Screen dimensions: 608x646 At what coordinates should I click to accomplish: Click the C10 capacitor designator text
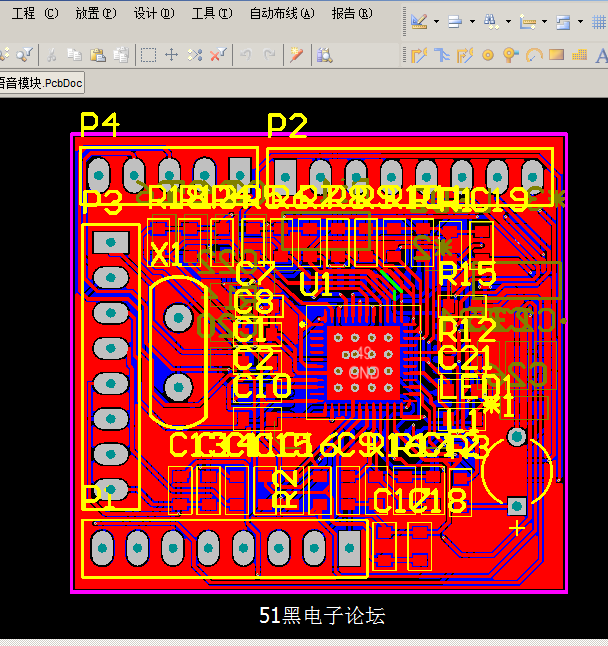(x=262, y=386)
